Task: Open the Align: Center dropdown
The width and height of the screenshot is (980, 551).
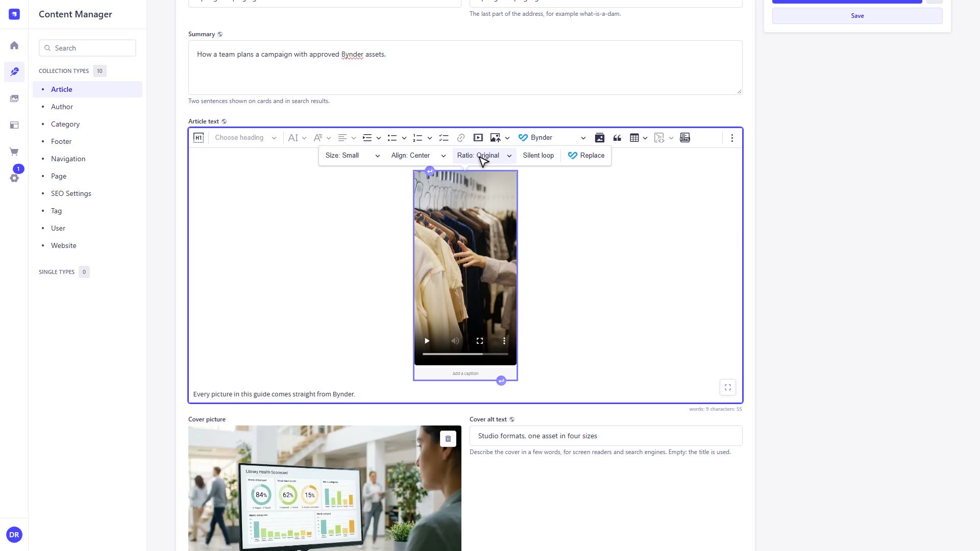Action: (419, 156)
